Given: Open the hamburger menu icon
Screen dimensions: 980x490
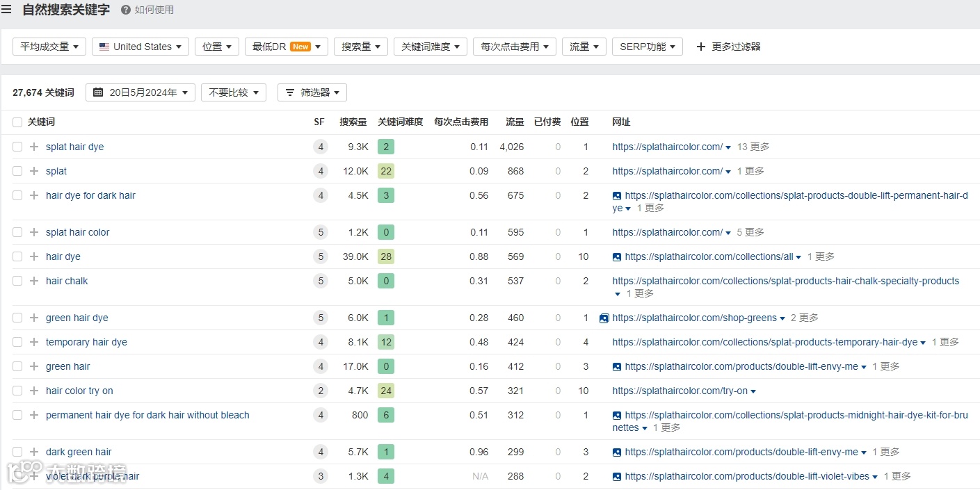Looking at the screenshot, I should [6, 10].
